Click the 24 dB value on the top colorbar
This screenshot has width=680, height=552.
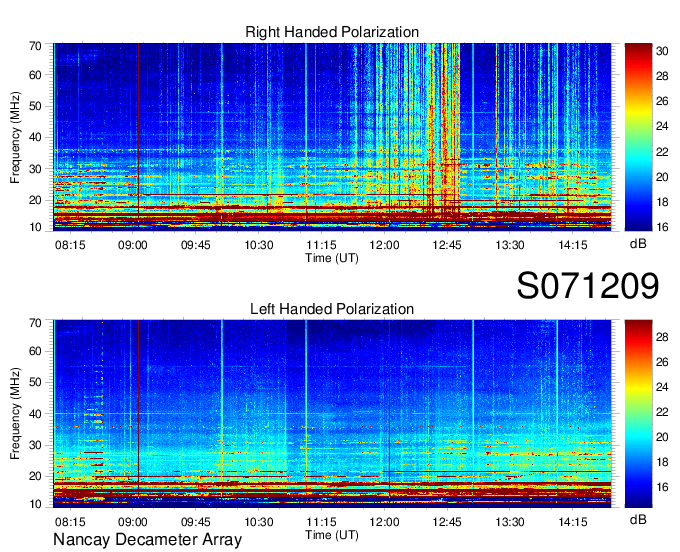coord(662,127)
